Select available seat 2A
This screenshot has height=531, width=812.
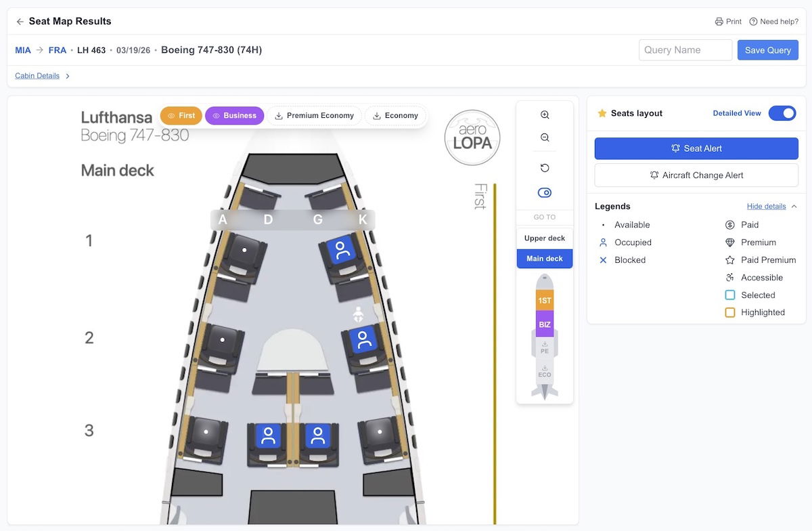(223, 340)
